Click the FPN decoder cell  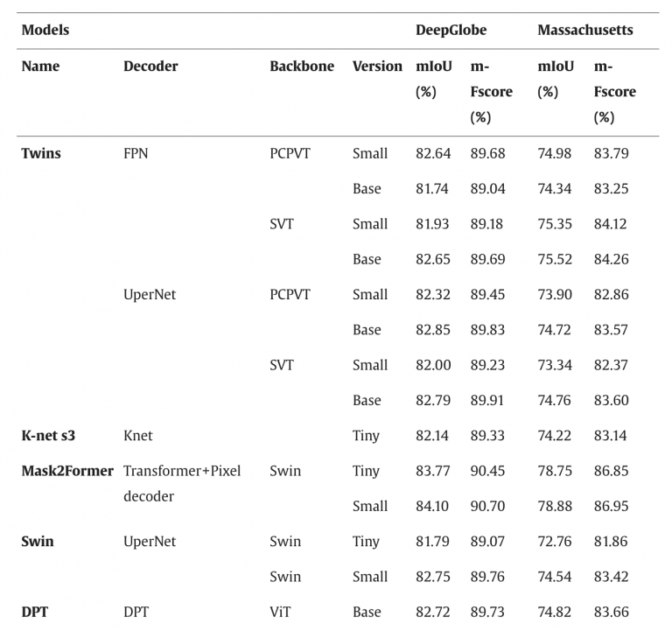(x=136, y=153)
